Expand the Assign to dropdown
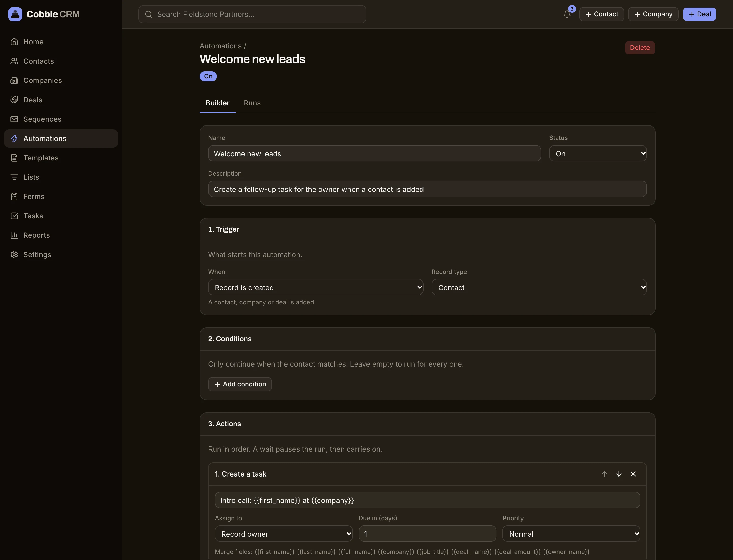 point(284,534)
